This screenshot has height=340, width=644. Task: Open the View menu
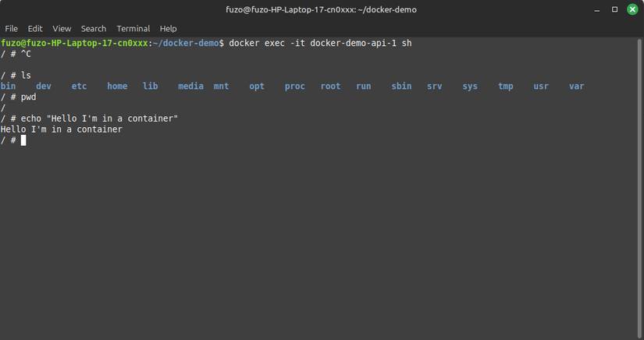tap(62, 29)
